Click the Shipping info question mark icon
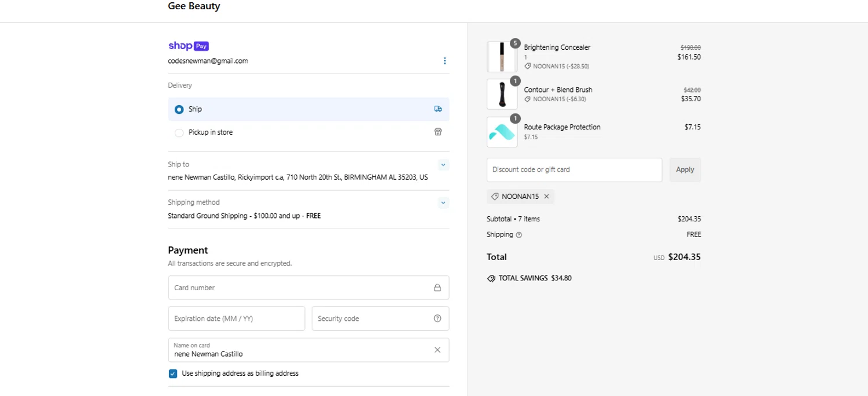868x396 pixels. tap(518, 235)
